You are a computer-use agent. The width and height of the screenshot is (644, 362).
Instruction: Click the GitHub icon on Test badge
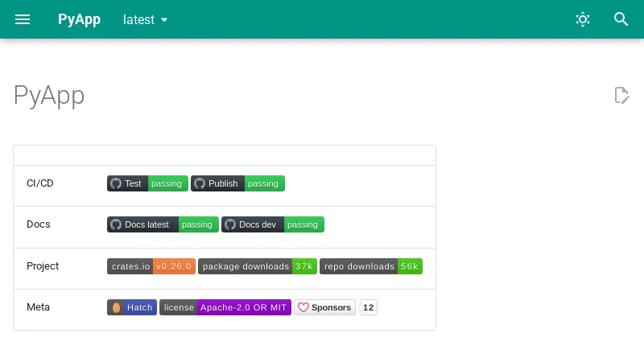(116, 183)
